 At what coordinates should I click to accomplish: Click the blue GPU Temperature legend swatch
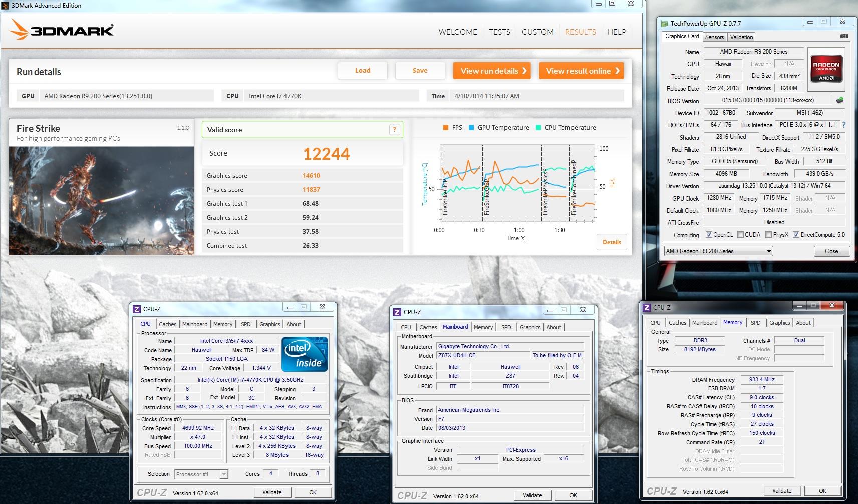471,127
